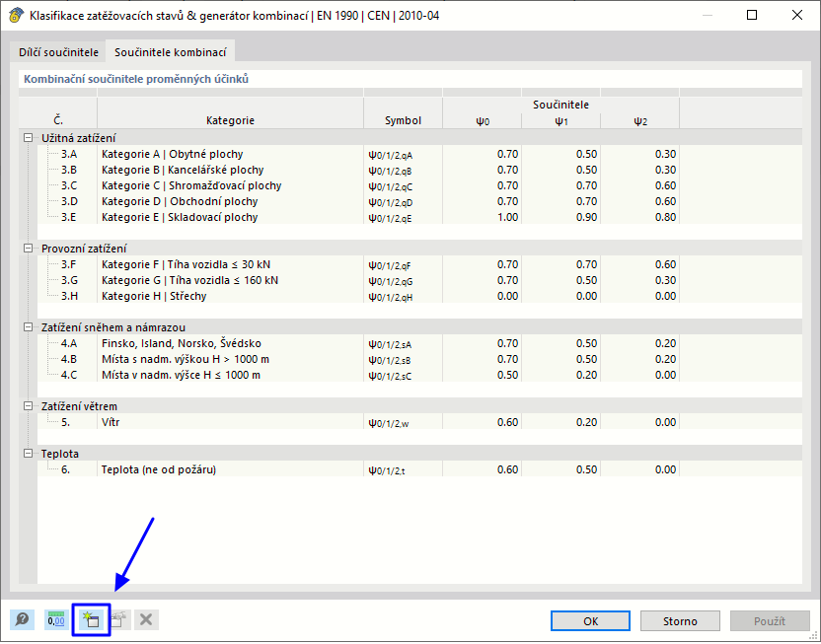Image resolution: width=821 pixels, height=644 pixels.
Task: Click the create new standard settings icon
Action: [x=91, y=621]
